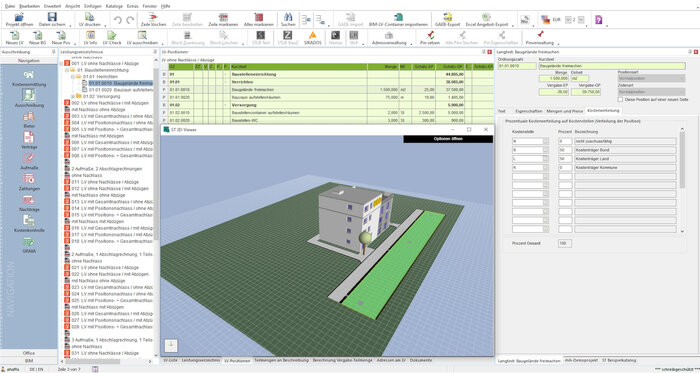Click the Pin setzen icon
This screenshot has height=373, width=700.
coord(430,35)
